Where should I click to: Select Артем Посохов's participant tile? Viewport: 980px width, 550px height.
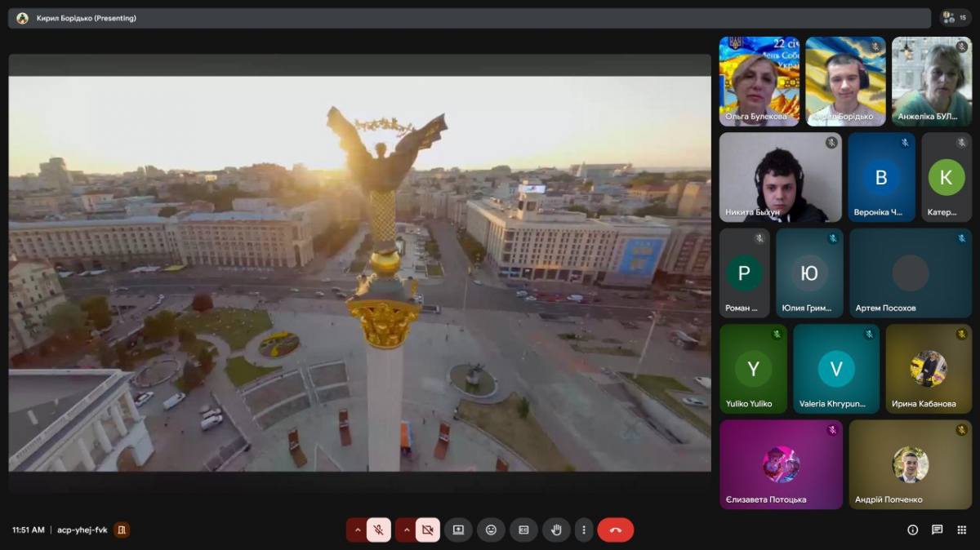(x=910, y=273)
